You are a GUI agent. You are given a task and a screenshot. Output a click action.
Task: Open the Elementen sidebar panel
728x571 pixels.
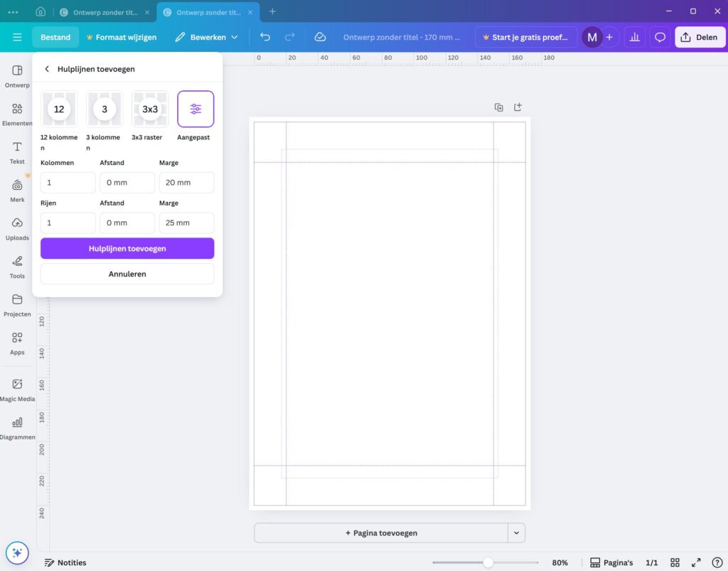pyautogui.click(x=17, y=114)
